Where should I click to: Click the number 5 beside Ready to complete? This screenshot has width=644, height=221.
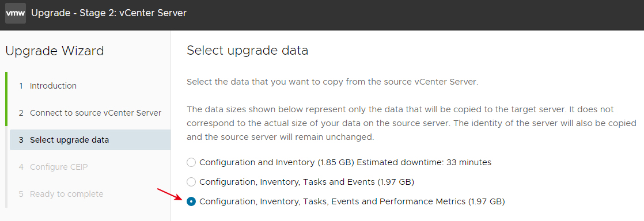(x=21, y=194)
